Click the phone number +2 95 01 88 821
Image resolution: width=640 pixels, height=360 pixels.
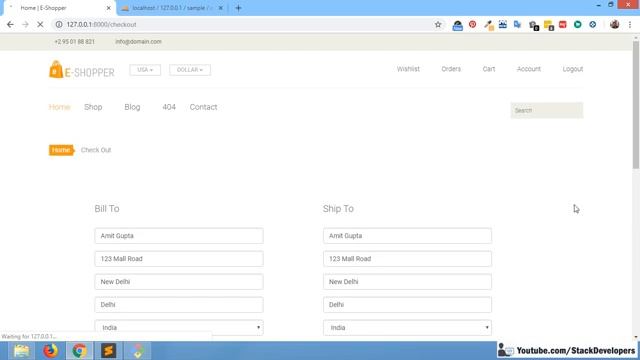pos(74,42)
